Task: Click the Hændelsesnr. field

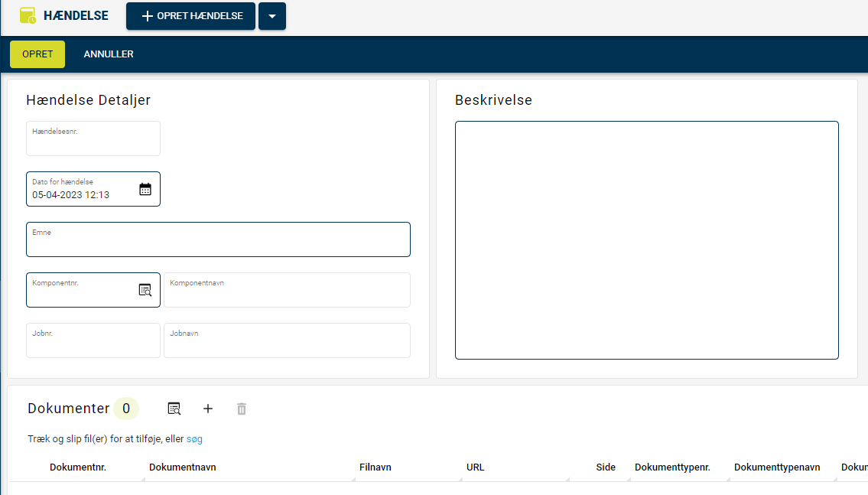Action: pos(93,138)
